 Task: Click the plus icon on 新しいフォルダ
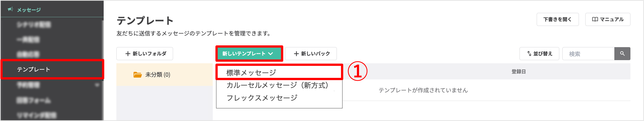click(128, 54)
